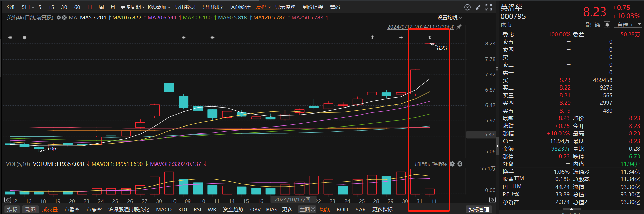
Task: Open the 复权 adjustment dropdown
Action: pos(263,7)
